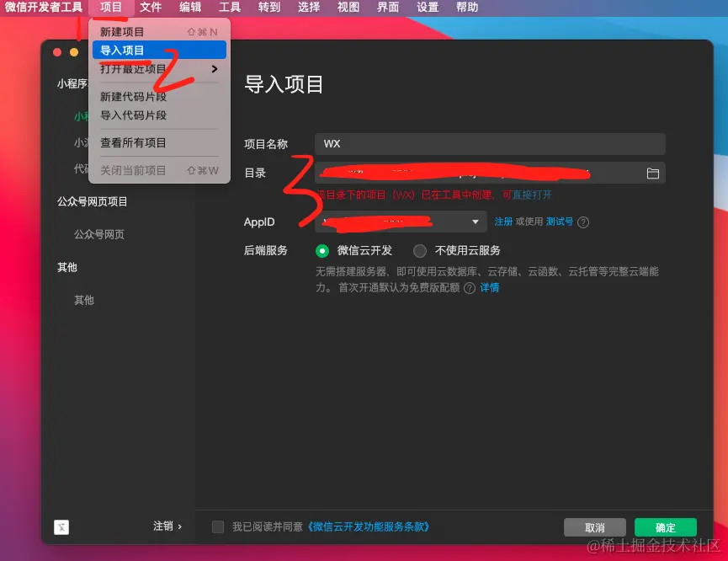Choose 导入项目 menu entry

159,51
